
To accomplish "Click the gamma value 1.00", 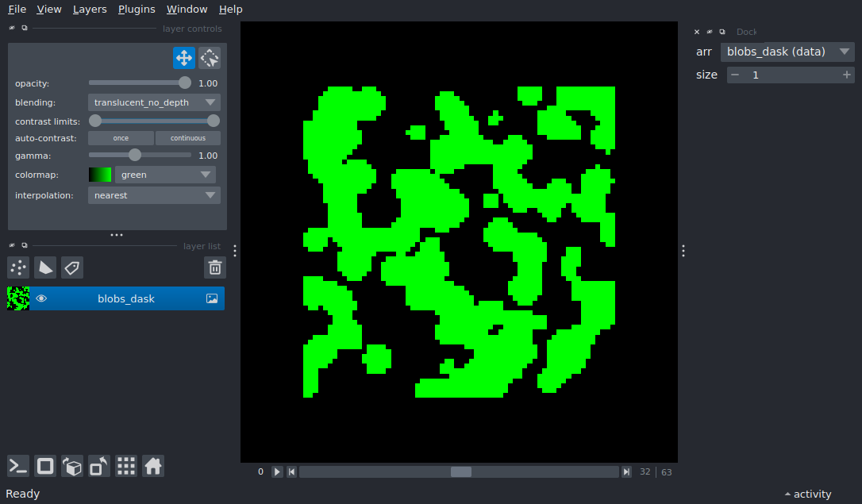I will tap(208, 156).
